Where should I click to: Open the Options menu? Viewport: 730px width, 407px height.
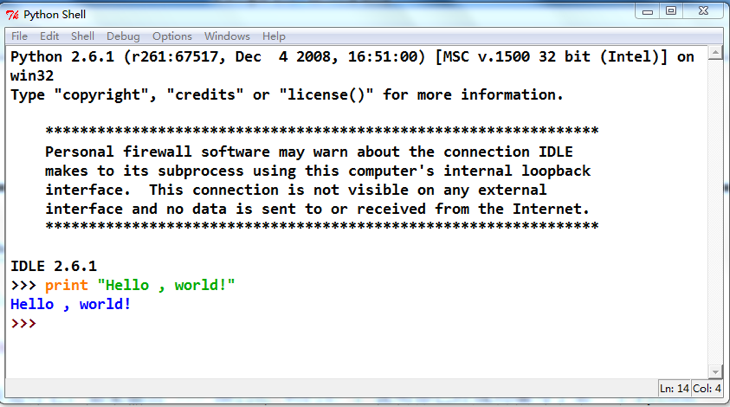pos(172,36)
